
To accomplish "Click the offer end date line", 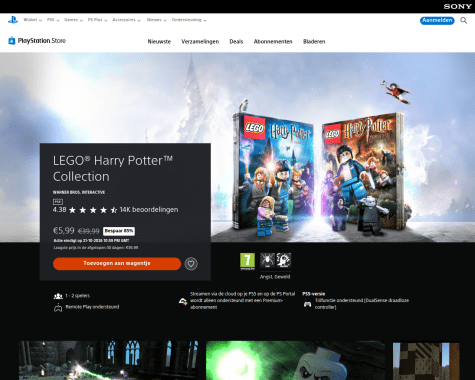I will (91, 241).
